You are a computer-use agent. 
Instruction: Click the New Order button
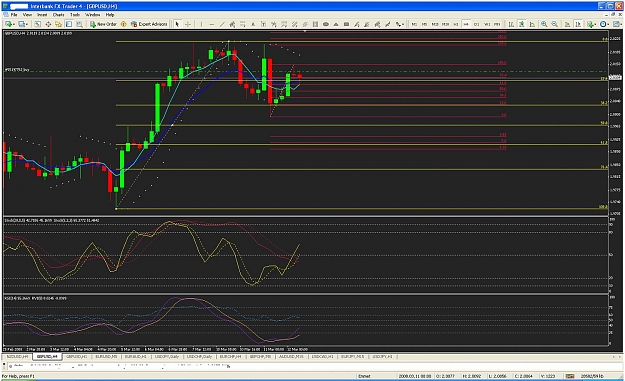[x=103, y=24]
